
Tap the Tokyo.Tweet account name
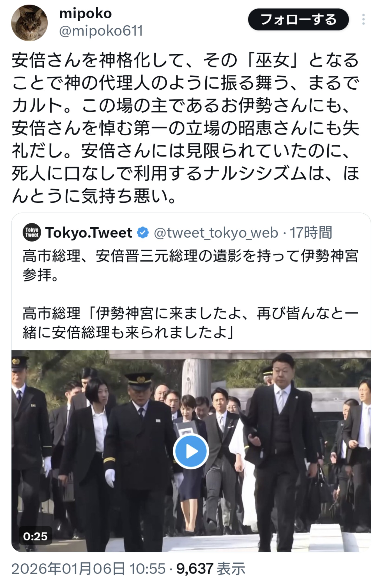point(89,232)
